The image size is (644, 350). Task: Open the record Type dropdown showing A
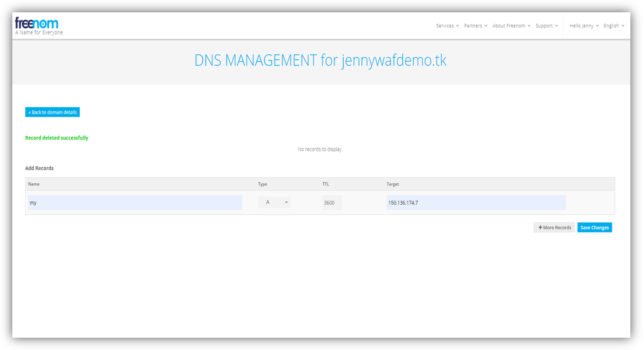[274, 202]
